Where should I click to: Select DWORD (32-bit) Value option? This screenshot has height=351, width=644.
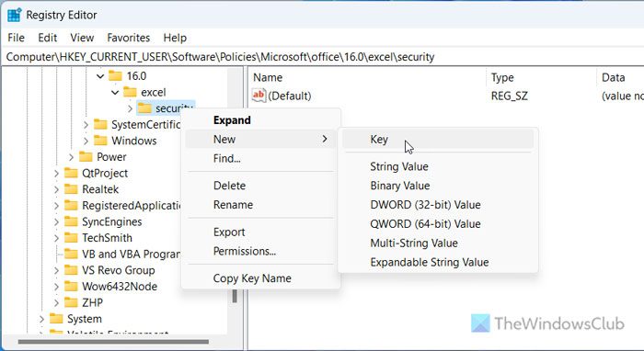coord(438,205)
